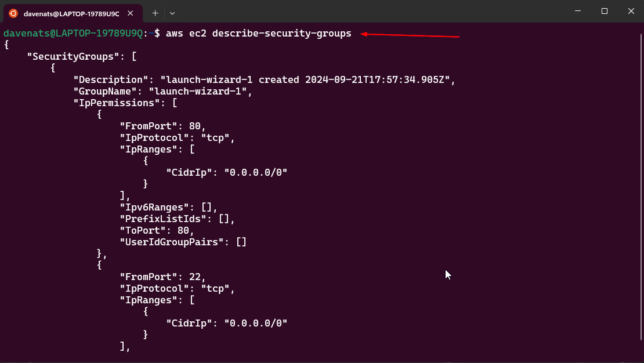Close the terminal window
The width and height of the screenshot is (644, 363).
[631, 11]
